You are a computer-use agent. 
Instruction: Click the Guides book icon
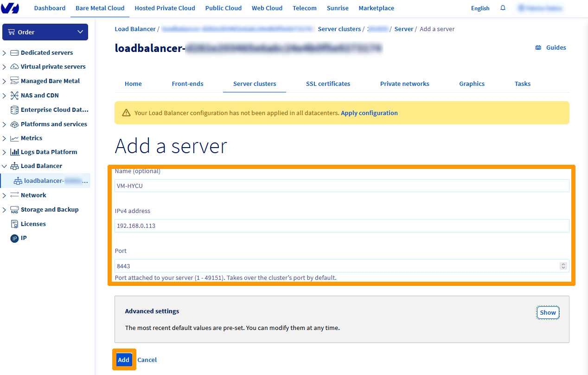538,47
